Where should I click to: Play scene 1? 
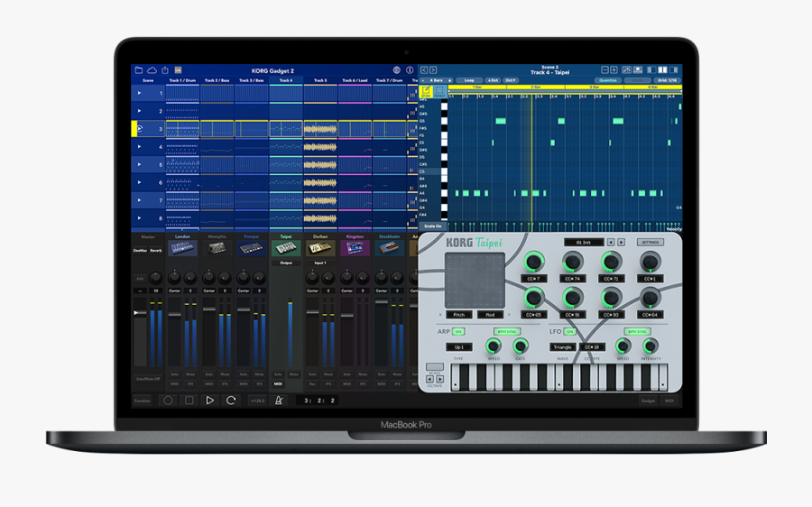click(139, 93)
